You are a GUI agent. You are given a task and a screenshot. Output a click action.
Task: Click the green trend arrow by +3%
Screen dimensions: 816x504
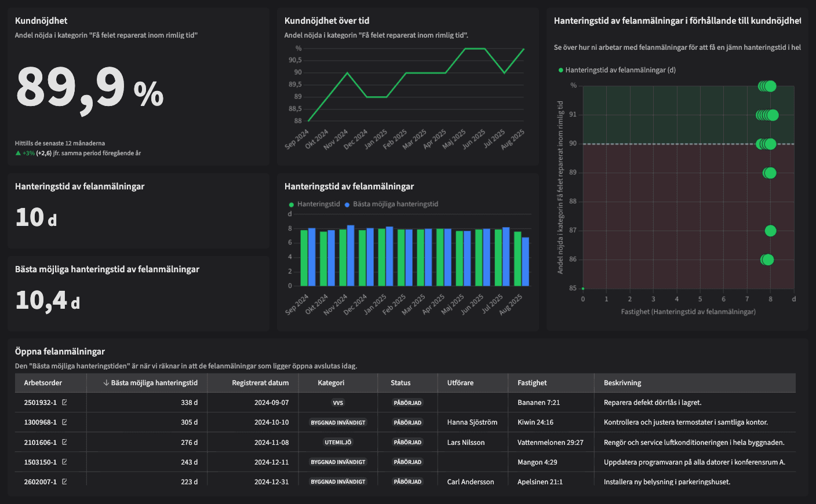(18, 154)
